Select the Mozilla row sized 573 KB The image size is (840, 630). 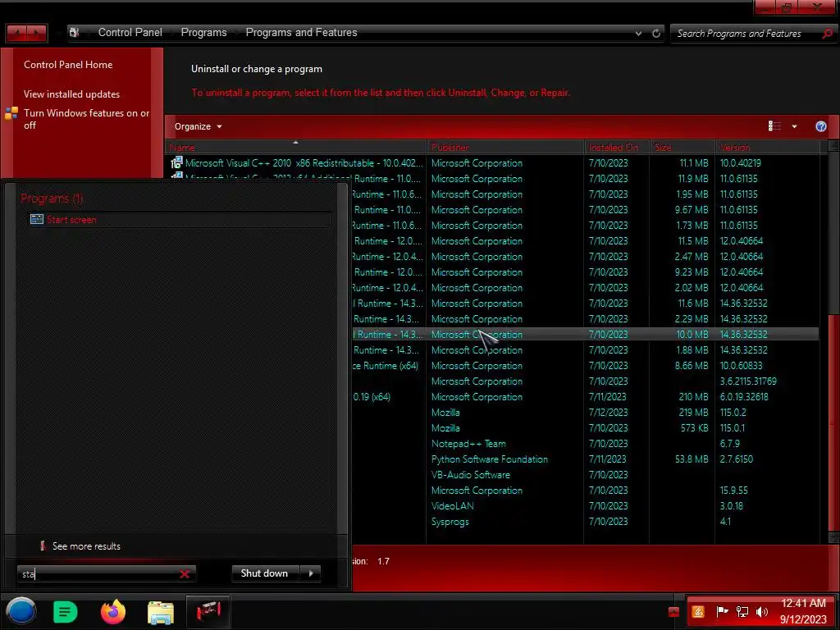tap(585, 428)
